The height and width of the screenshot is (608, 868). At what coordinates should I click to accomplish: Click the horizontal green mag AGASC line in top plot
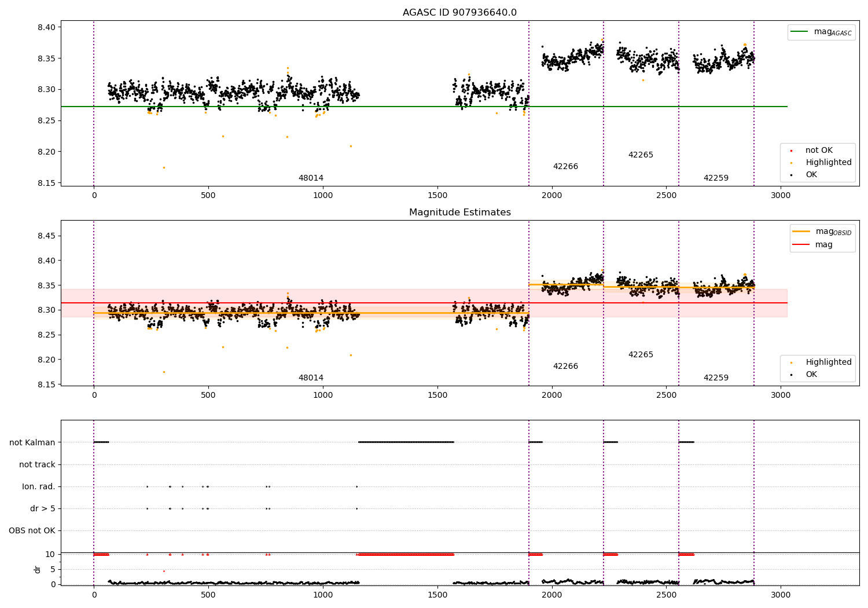(424, 107)
